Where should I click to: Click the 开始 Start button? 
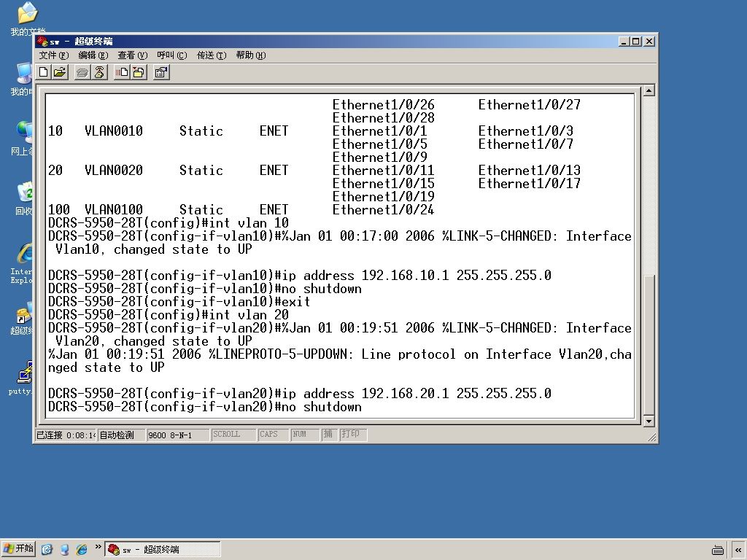point(18,549)
